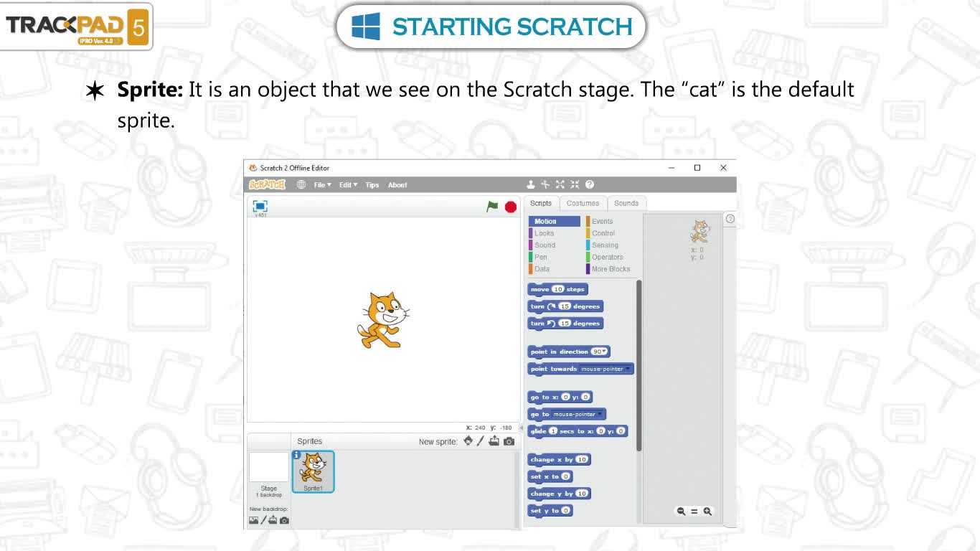Screen dimensions: 980x551
Task: Reset scripts area zoom
Action: coord(694,512)
